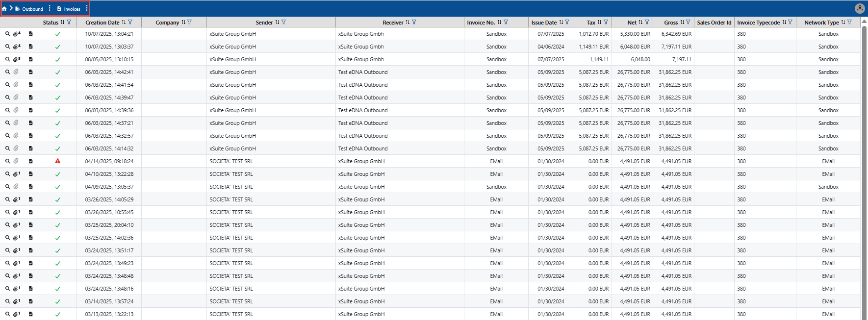The height and width of the screenshot is (320, 868).
Task: Open document icon for the 04/14/2025 error row
Action: [x=30, y=161]
